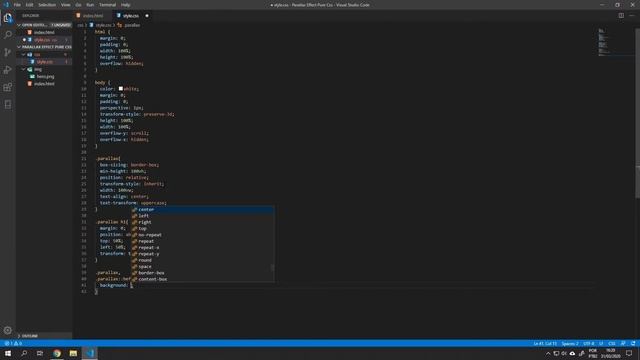Choose 'top' from the suggestion list
Viewport: 640px width, 360px height.
click(x=202, y=229)
